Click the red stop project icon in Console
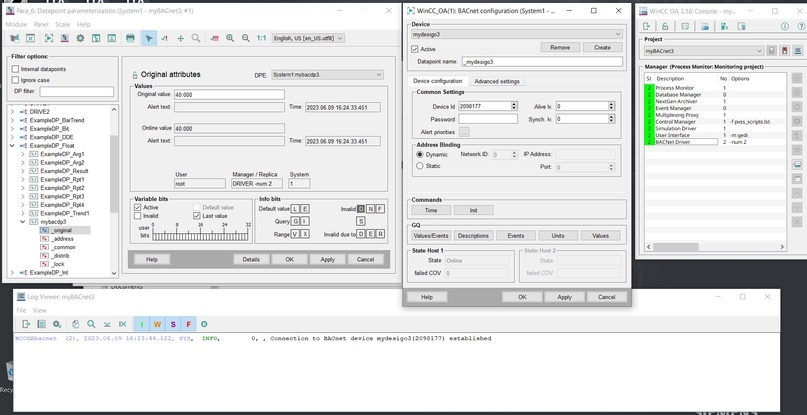Viewport: 807px width, 415px height. pyautogui.click(x=784, y=51)
